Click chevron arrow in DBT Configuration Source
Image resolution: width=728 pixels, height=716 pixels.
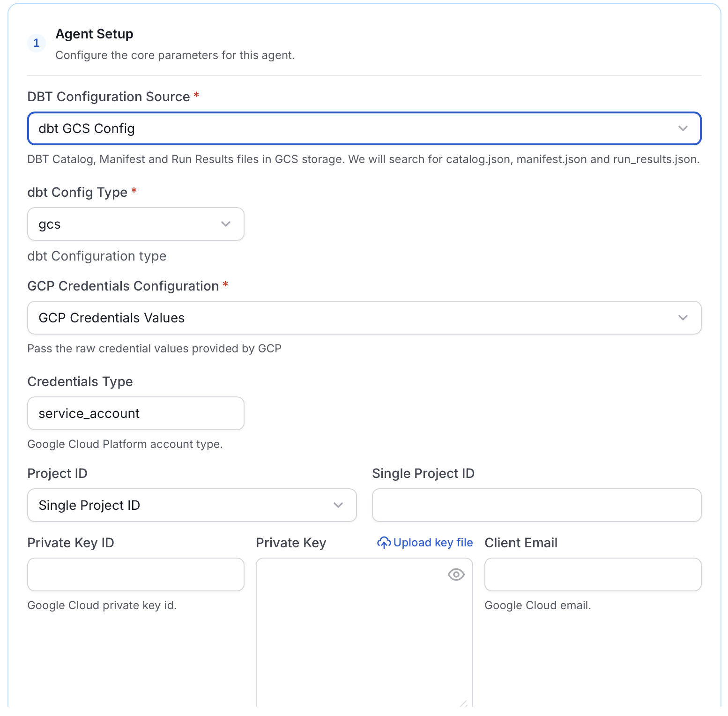pyautogui.click(x=683, y=128)
